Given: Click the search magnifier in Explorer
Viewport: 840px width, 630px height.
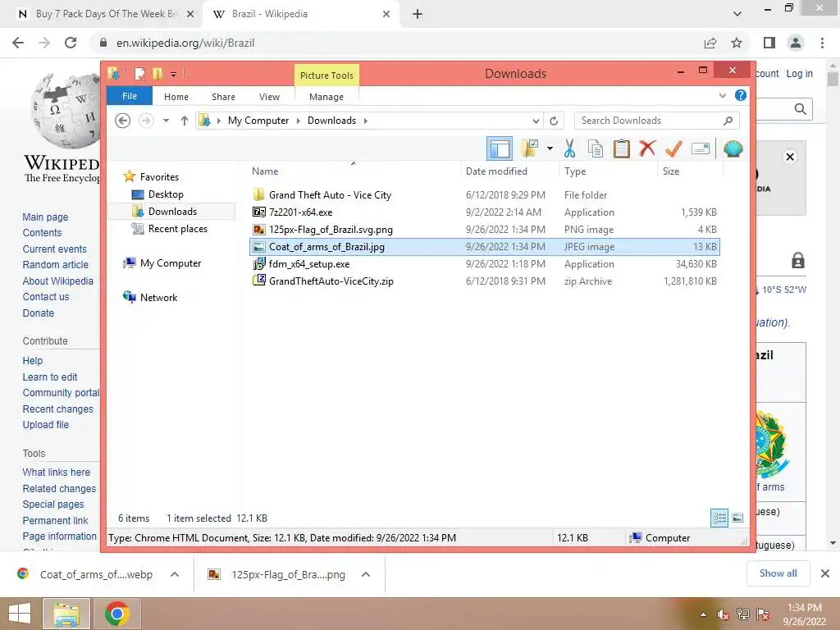Looking at the screenshot, I should coord(728,121).
